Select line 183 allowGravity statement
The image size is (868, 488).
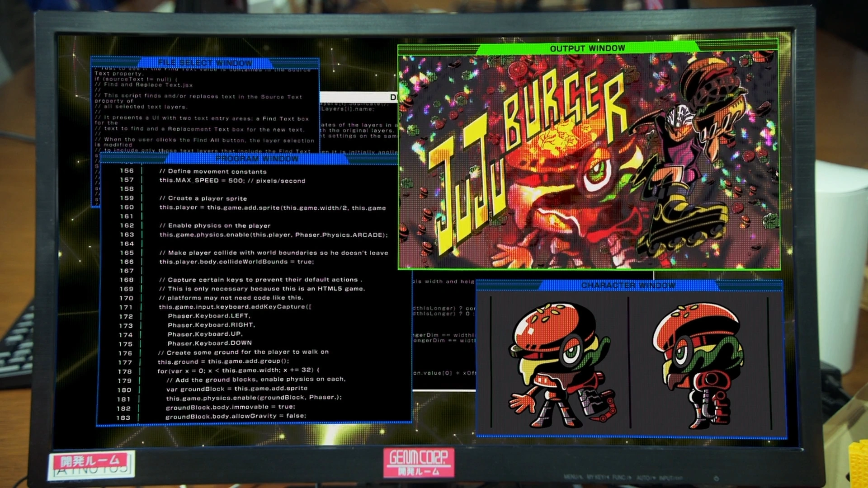(236, 416)
